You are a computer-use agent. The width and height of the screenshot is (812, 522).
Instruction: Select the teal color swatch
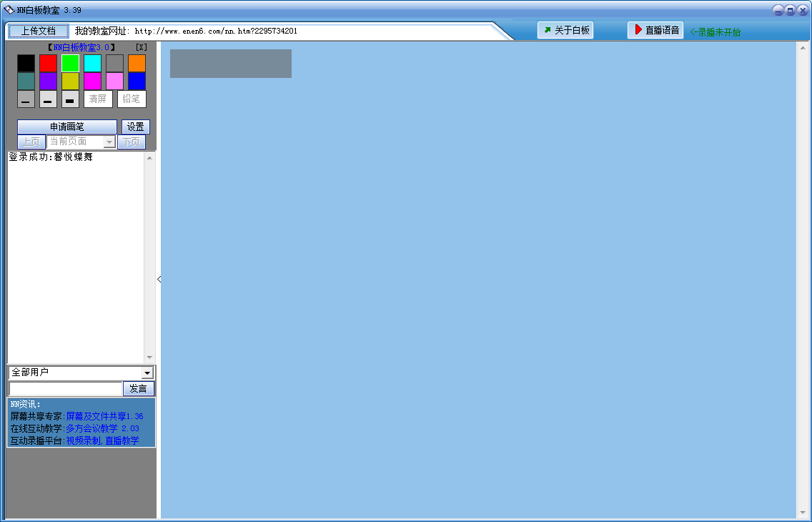(x=26, y=82)
